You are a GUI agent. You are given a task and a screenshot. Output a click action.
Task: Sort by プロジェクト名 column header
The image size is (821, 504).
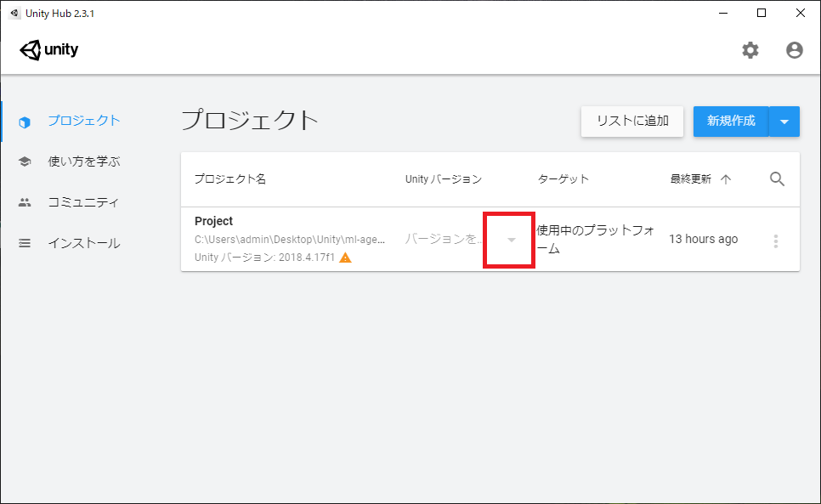230,179
